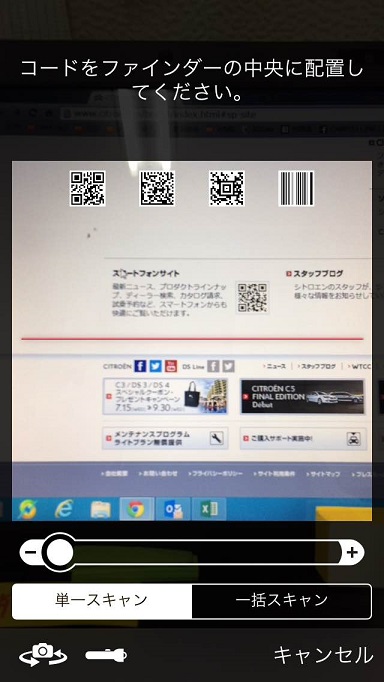Open the お問い合わせ footer link

click(x=157, y=474)
